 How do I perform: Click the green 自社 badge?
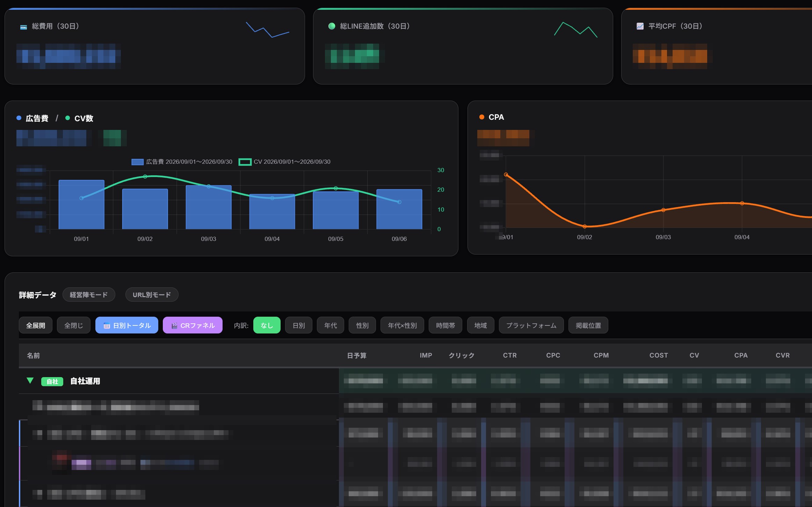tap(52, 382)
